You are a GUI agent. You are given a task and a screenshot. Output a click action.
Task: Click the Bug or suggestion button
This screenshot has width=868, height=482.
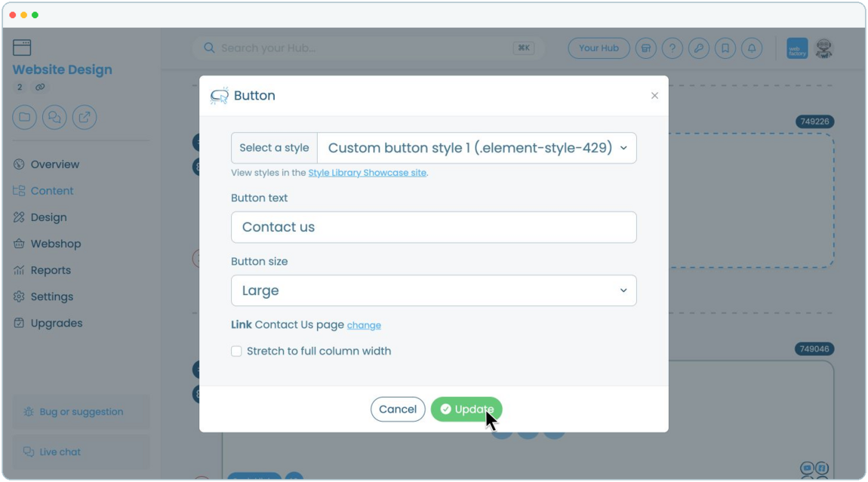point(81,412)
